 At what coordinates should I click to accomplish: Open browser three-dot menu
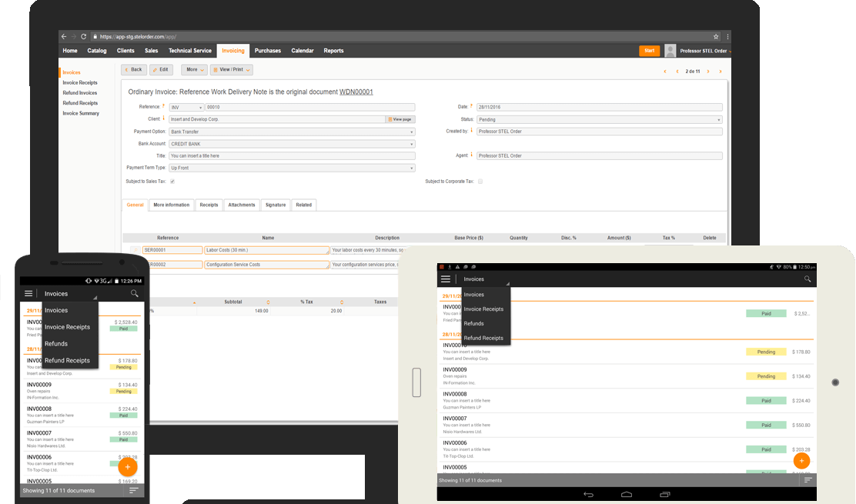727,36
